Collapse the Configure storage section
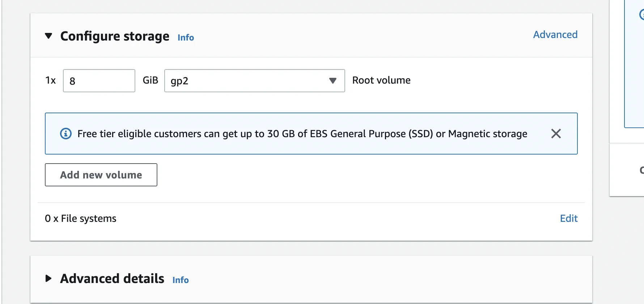 (x=48, y=36)
